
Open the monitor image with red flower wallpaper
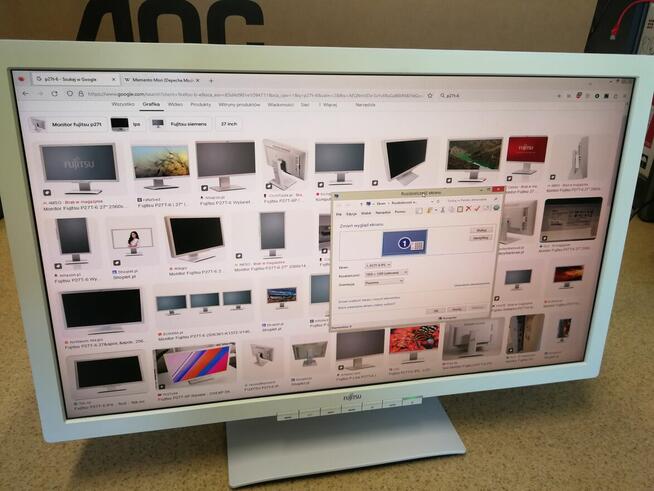414,343
